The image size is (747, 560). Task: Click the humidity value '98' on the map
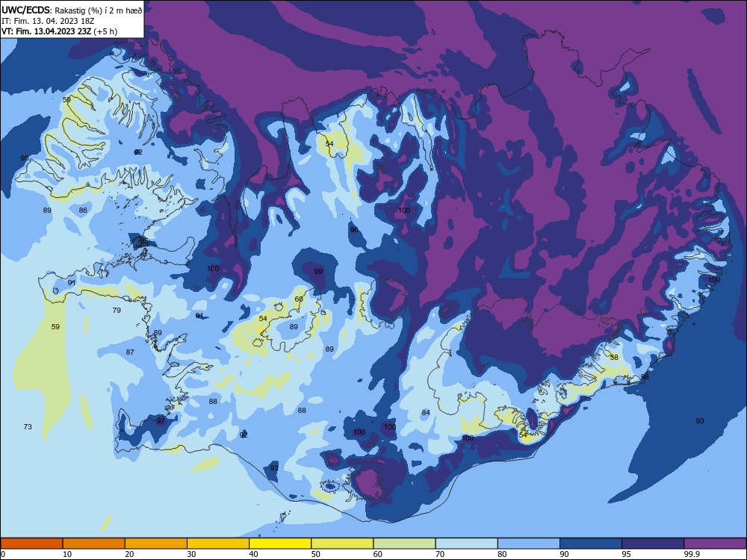coord(645,377)
